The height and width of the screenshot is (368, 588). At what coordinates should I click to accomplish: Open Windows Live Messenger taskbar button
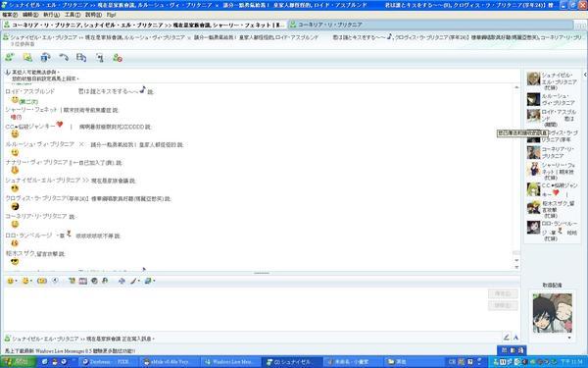pos(230,362)
